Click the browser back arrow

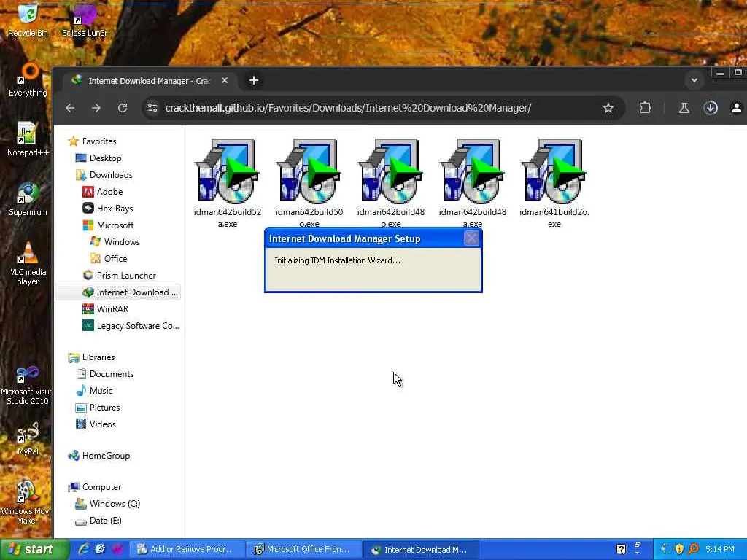[71, 108]
